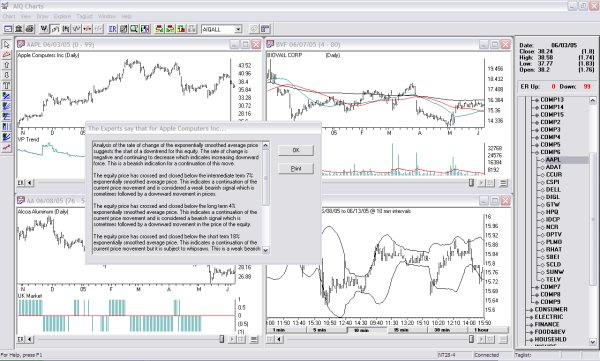Open the Explore menu

point(62,16)
